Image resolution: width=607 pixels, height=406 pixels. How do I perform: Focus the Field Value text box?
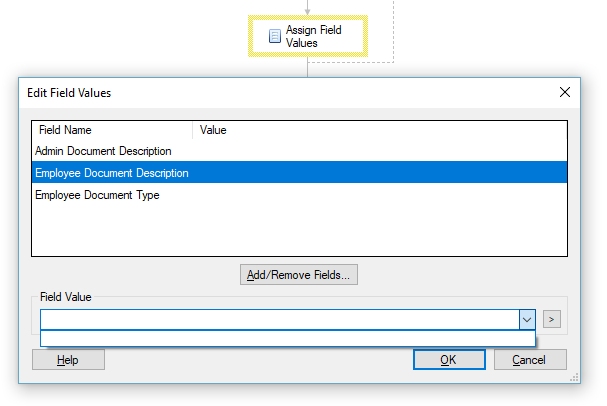tap(280, 320)
